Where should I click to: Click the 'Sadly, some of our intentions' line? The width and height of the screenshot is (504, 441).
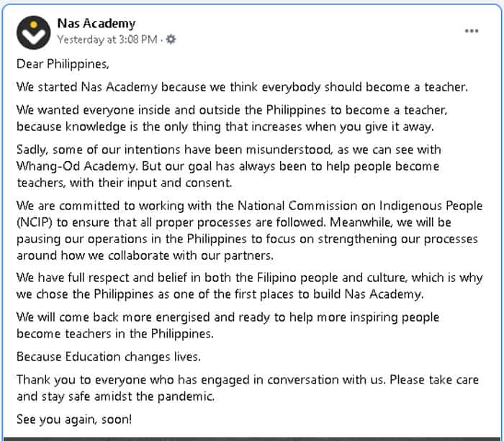pos(229,150)
